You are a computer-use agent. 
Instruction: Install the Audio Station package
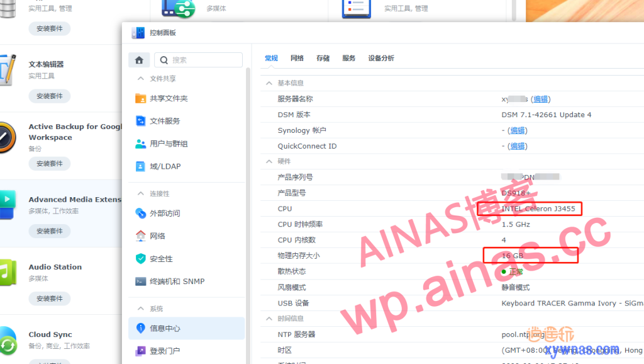[50, 299]
